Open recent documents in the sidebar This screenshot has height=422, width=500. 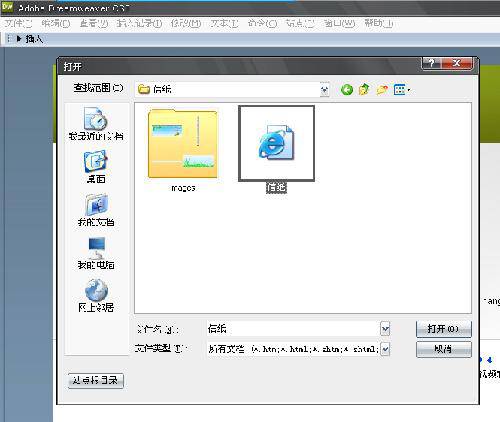(x=96, y=124)
